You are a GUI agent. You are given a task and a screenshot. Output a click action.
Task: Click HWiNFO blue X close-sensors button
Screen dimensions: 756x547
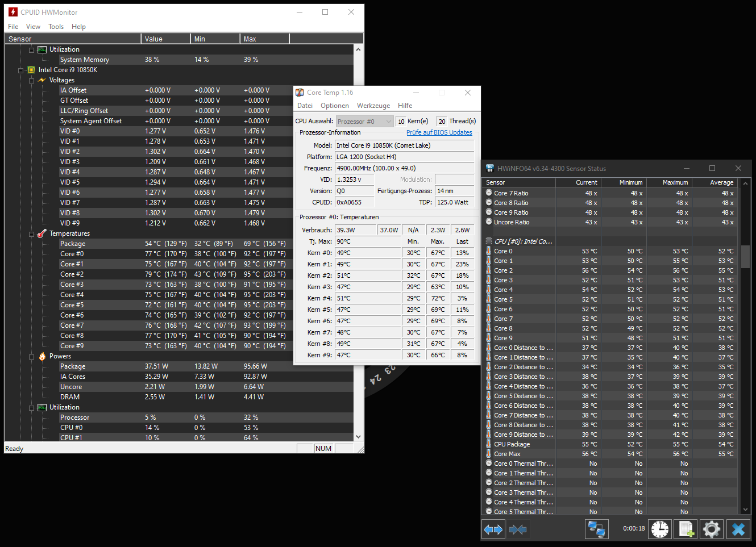pyautogui.click(x=738, y=529)
